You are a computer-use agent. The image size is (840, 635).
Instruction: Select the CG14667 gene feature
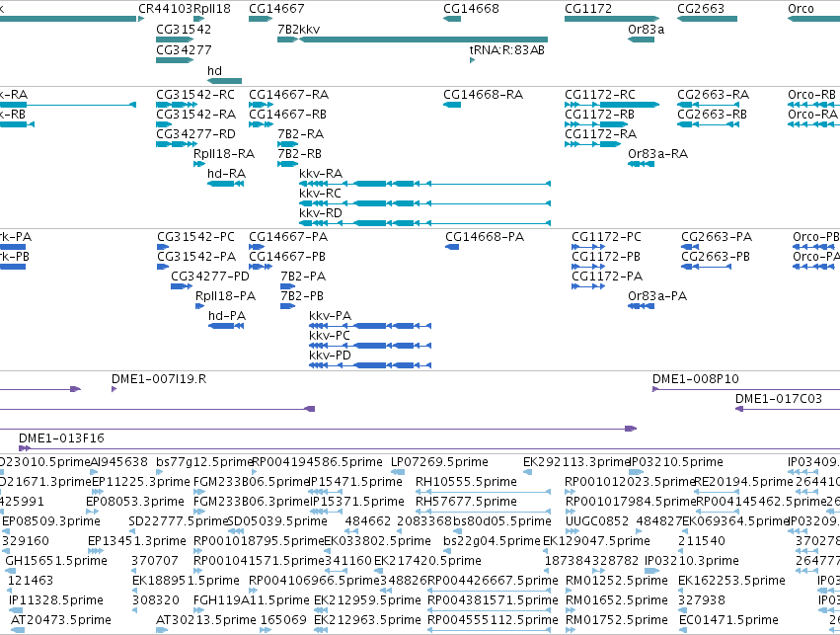point(261,19)
